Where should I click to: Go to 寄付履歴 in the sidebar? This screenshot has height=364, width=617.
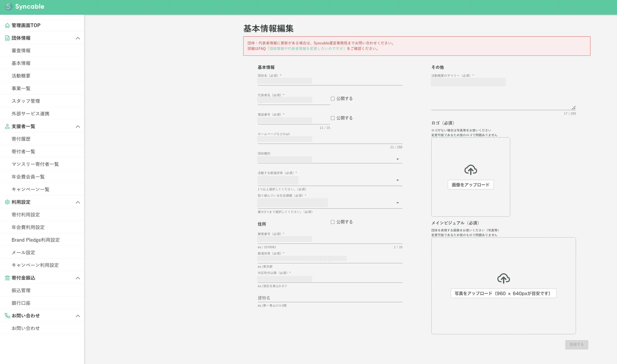point(21,139)
